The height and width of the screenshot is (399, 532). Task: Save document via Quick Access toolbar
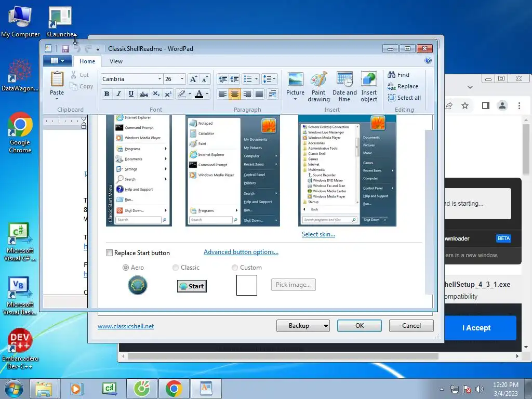point(65,49)
